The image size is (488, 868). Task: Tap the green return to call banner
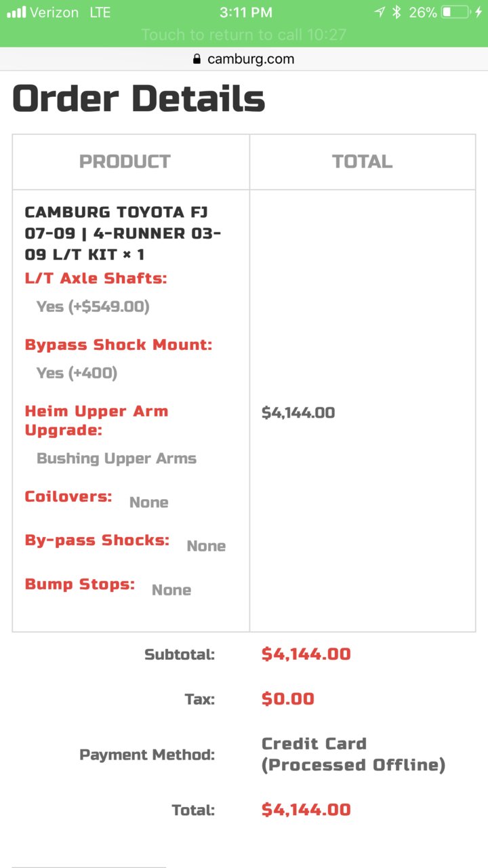[x=243, y=34]
